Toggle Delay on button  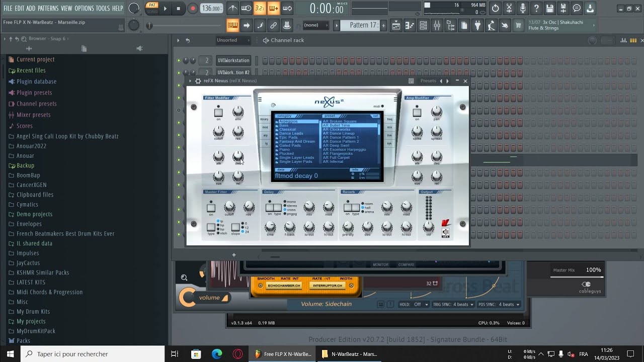tap(270, 208)
